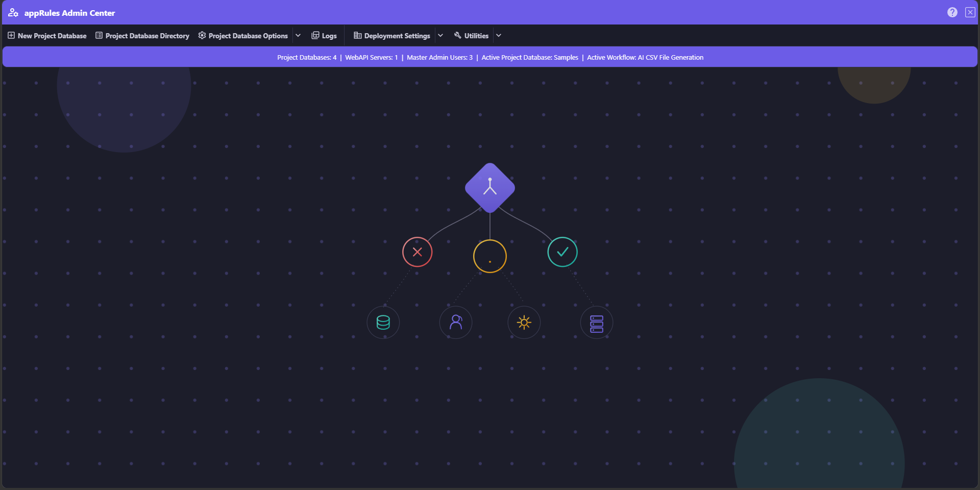Click the yellow circle node with dot
The image size is (980, 490).
tap(490, 256)
